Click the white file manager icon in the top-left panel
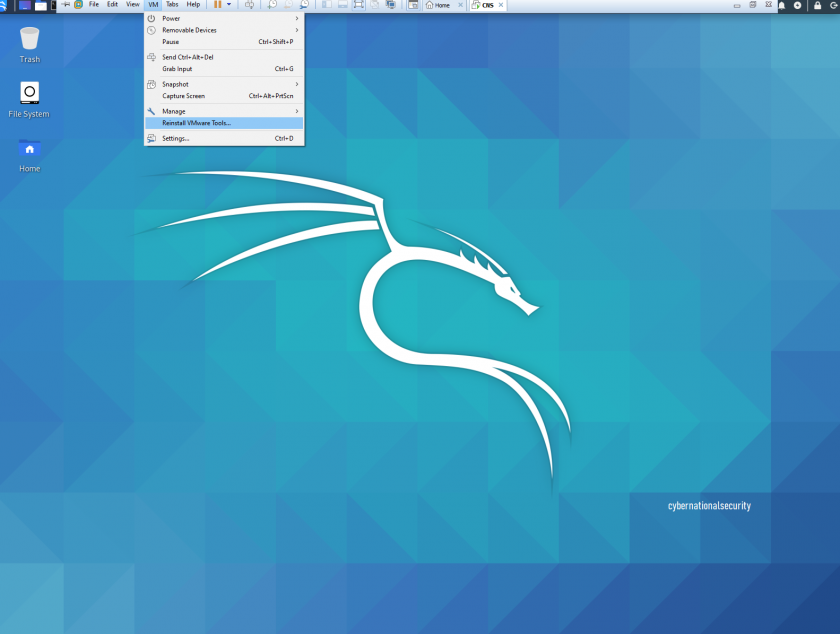The width and height of the screenshot is (840, 634). [x=41, y=5]
